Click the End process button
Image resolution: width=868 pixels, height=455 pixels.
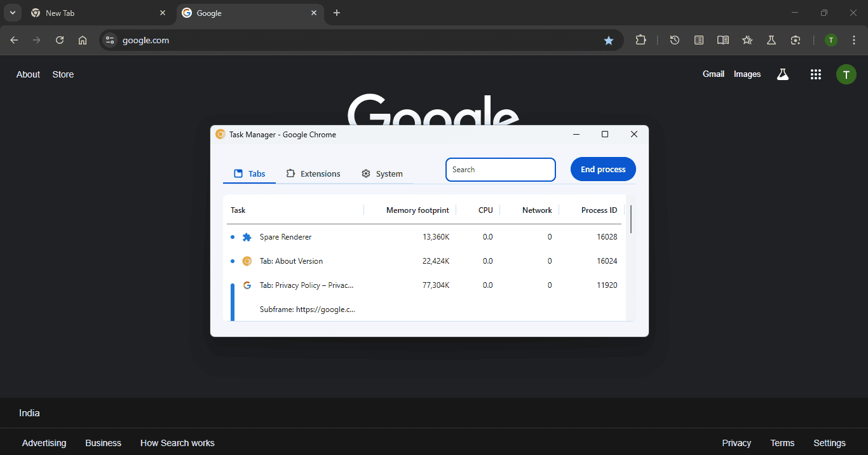[x=603, y=169]
